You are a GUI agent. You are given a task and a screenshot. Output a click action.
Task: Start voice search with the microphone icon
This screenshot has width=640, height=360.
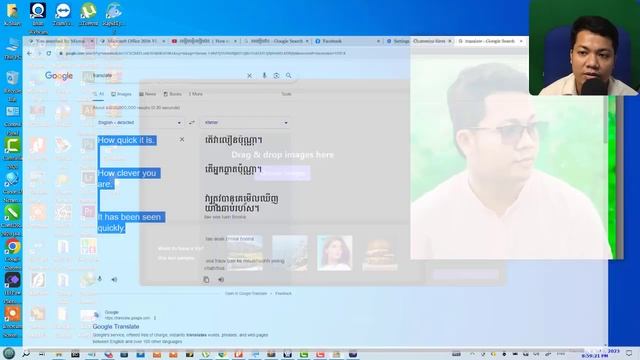[x=264, y=76]
